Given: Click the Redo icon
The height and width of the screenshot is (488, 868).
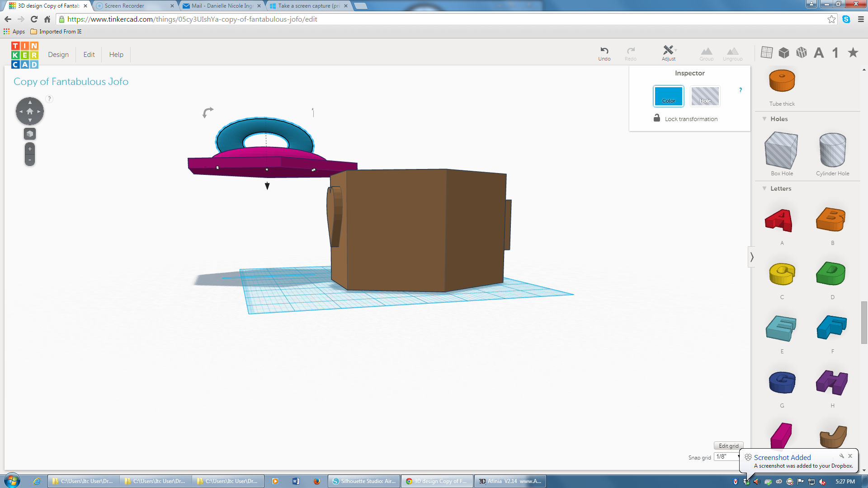Looking at the screenshot, I should tap(631, 53).
